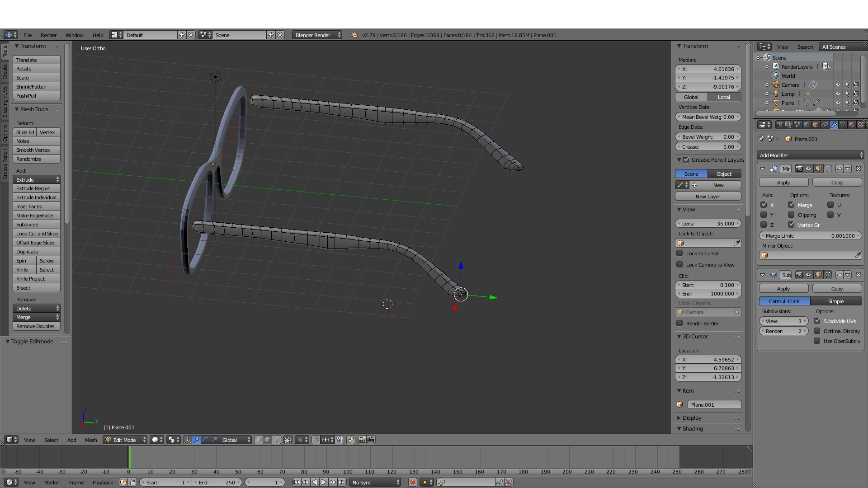Select Simple subdivision type

(836, 301)
